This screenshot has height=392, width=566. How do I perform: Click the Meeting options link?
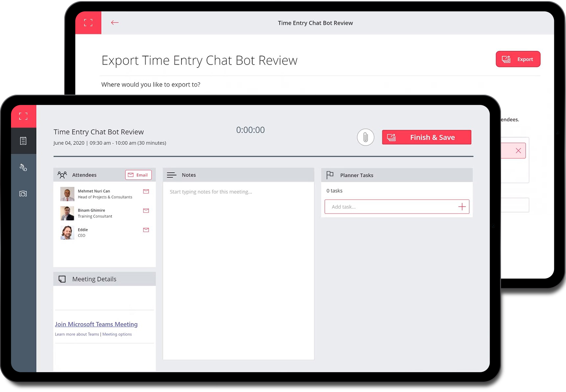tap(117, 334)
